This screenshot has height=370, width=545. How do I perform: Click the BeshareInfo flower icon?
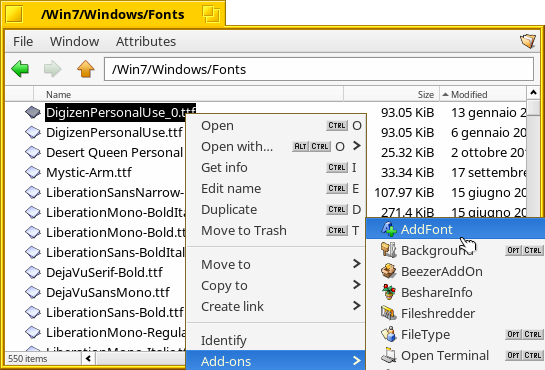point(389,292)
